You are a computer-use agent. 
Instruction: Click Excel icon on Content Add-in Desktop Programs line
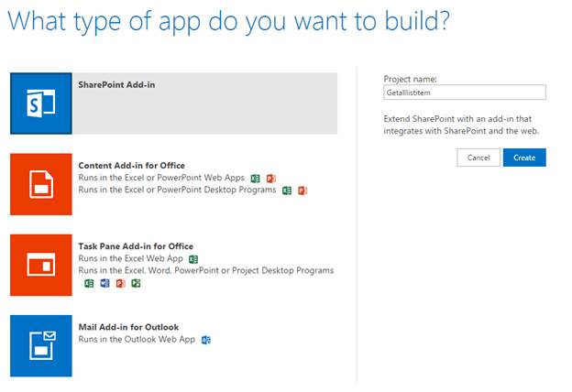click(x=287, y=191)
